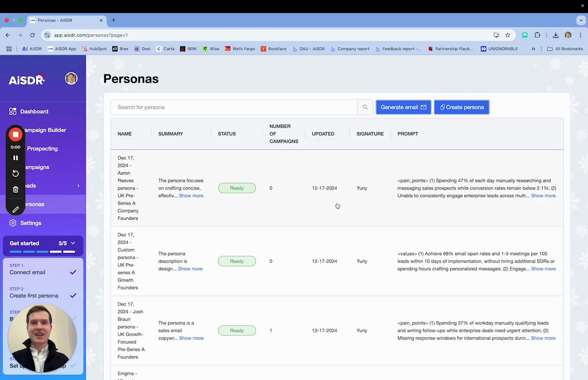Restart the recording with the rewind icon
This screenshot has width=588, height=380.
[x=16, y=173]
